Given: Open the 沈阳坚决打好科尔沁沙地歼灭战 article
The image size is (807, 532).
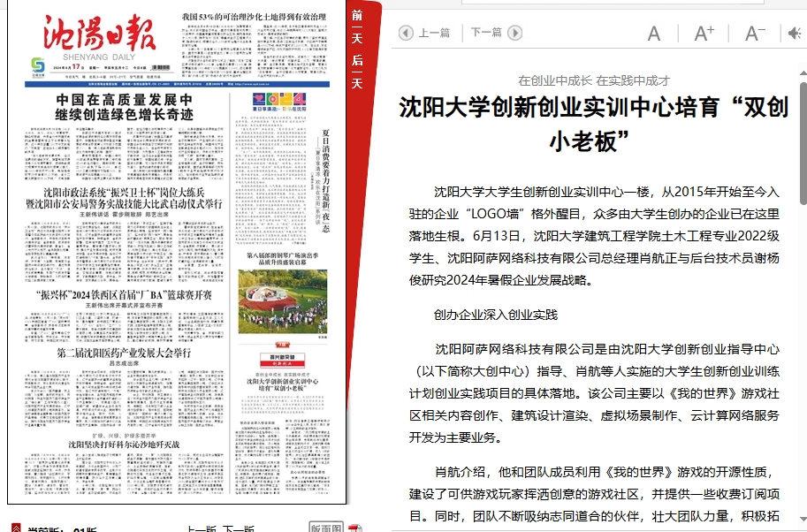Looking at the screenshot, I should [124, 445].
